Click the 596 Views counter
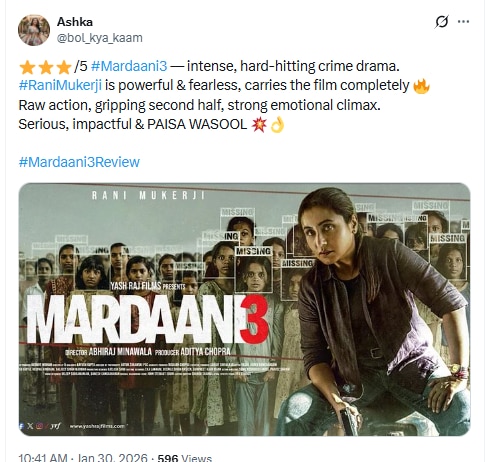The image size is (485, 462). (x=185, y=457)
